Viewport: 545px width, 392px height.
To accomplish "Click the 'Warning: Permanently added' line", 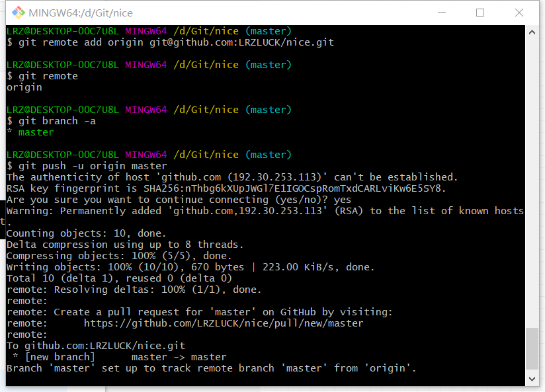I will click(265, 211).
